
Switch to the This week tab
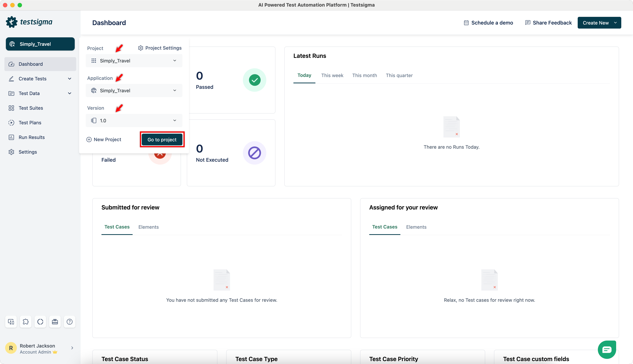click(x=332, y=75)
